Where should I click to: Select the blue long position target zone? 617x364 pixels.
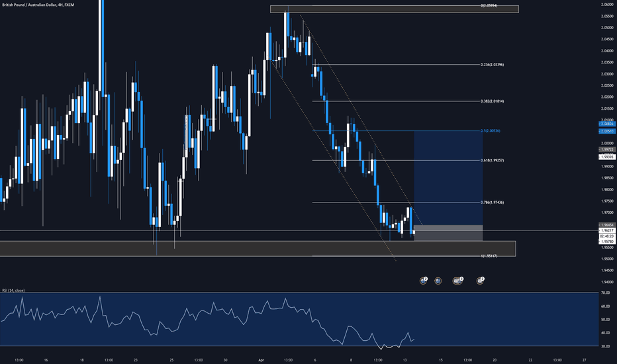448,178
